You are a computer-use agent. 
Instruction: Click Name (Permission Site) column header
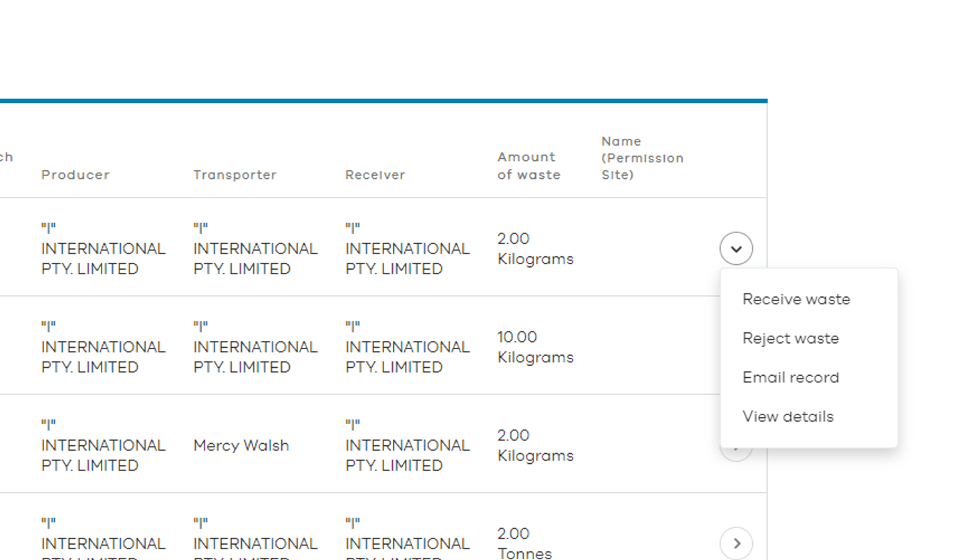click(642, 158)
